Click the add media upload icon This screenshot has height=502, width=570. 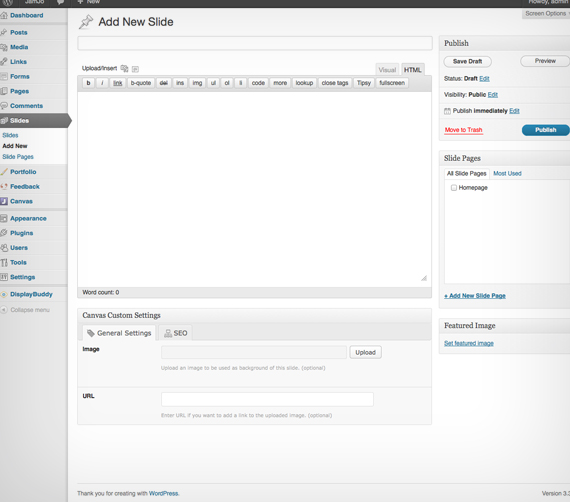(124, 68)
